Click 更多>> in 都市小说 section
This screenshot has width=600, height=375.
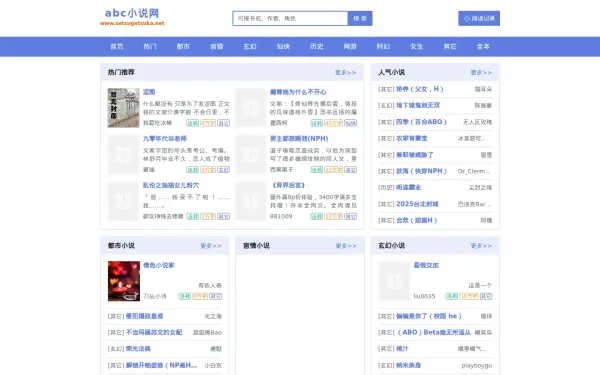(211, 246)
